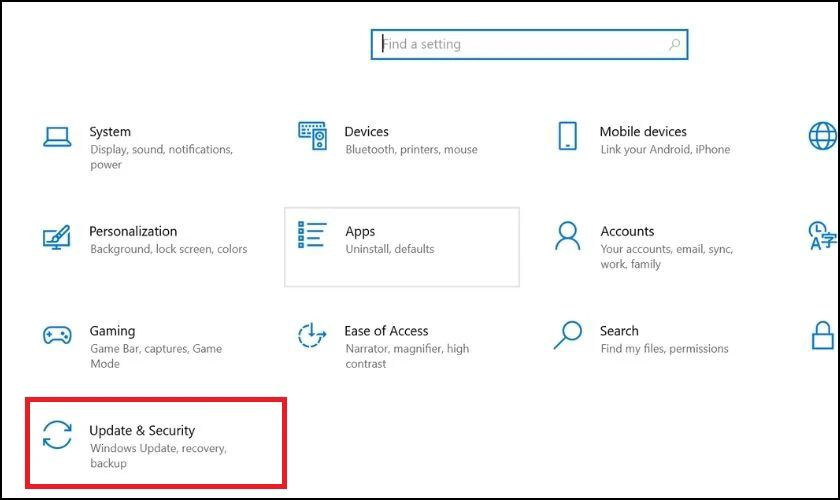Image resolution: width=840 pixels, height=500 pixels.
Task: Click 'Your accounts, email, sync, work, family' text
Action: coord(666,257)
